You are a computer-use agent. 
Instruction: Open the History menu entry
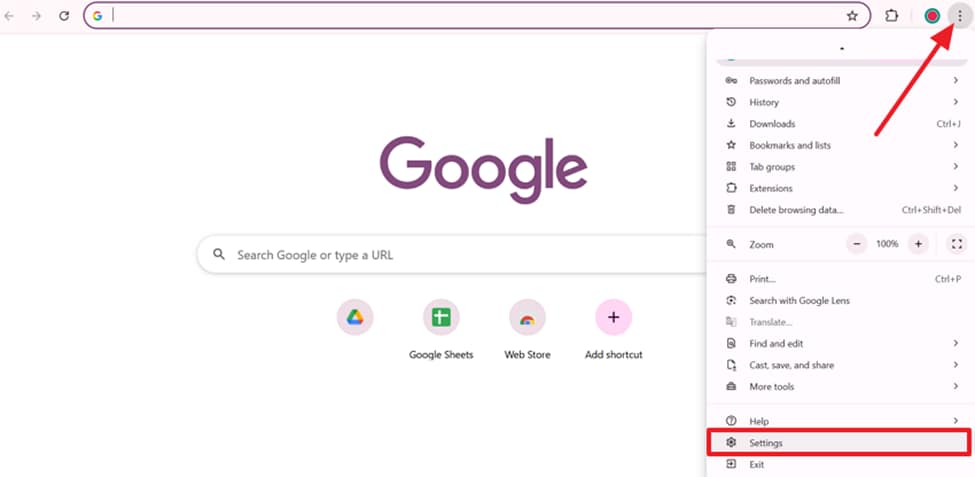point(841,102)
